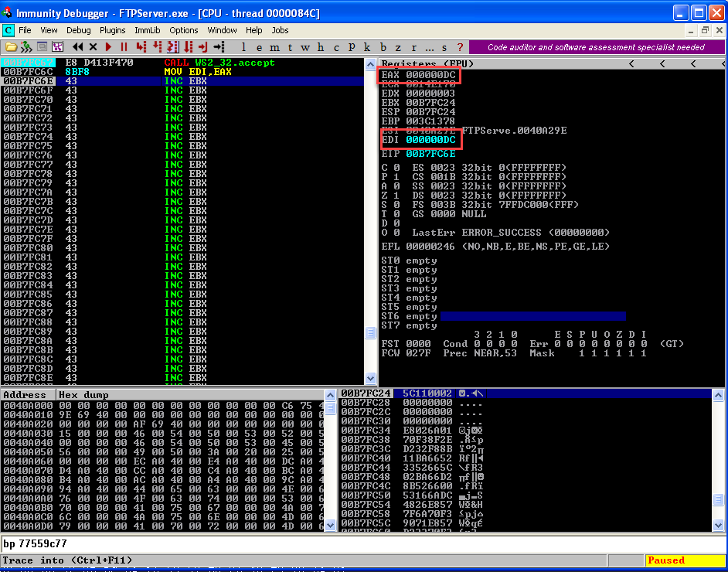The width and height of the screenshot is (728, 572).
Task: Click the Open file folder icon
Action: pyautogui.click(x=11, y=47)
